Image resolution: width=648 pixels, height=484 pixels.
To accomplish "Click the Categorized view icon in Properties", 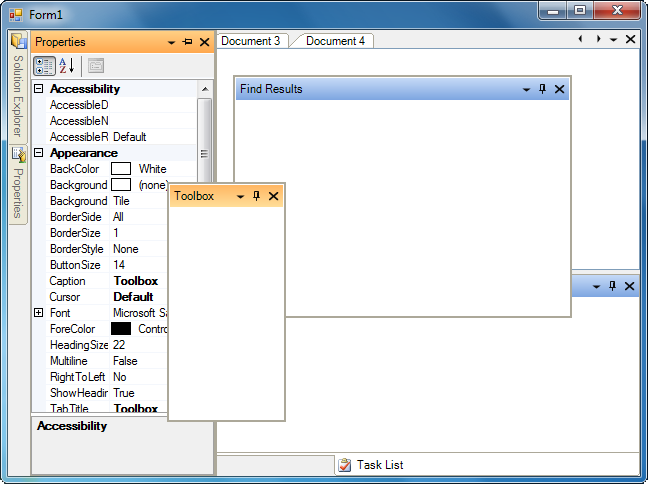I will pos(45,66).
